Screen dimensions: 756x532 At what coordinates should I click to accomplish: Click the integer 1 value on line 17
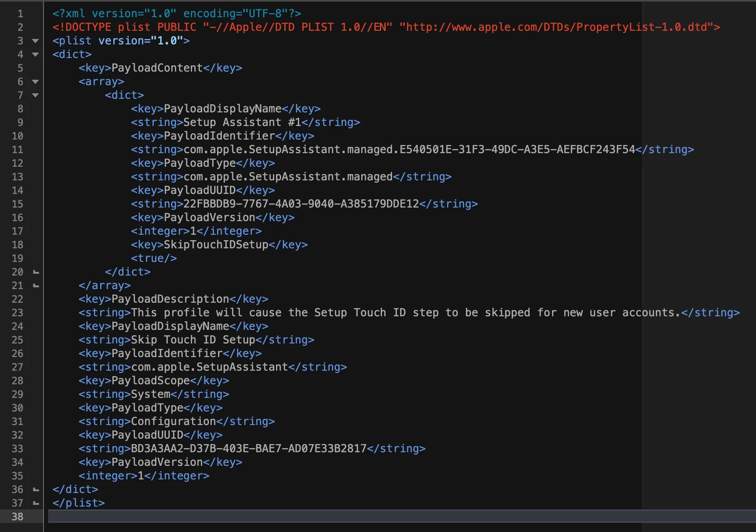coord(193,231)
